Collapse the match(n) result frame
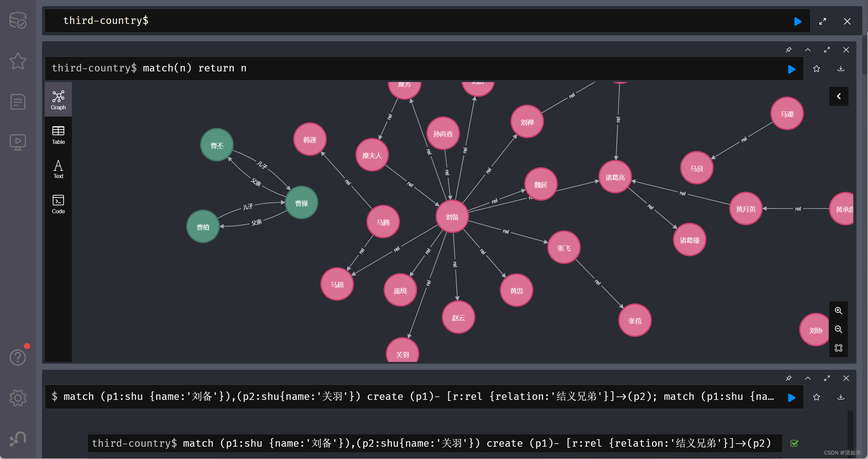Image resolution: width=868 pixels, height=459 pixels. (808, 50)
